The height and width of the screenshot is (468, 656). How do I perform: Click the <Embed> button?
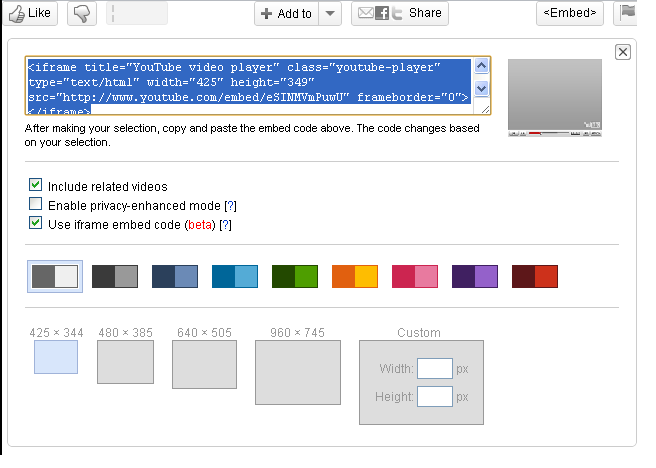570,13
